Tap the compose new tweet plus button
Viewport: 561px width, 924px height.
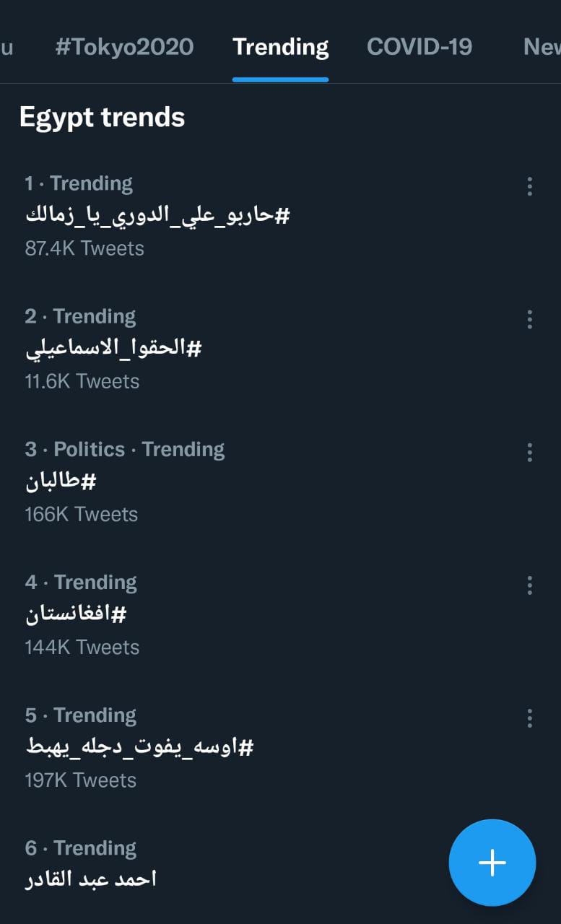pyautogui.click(x=492, y=862)
